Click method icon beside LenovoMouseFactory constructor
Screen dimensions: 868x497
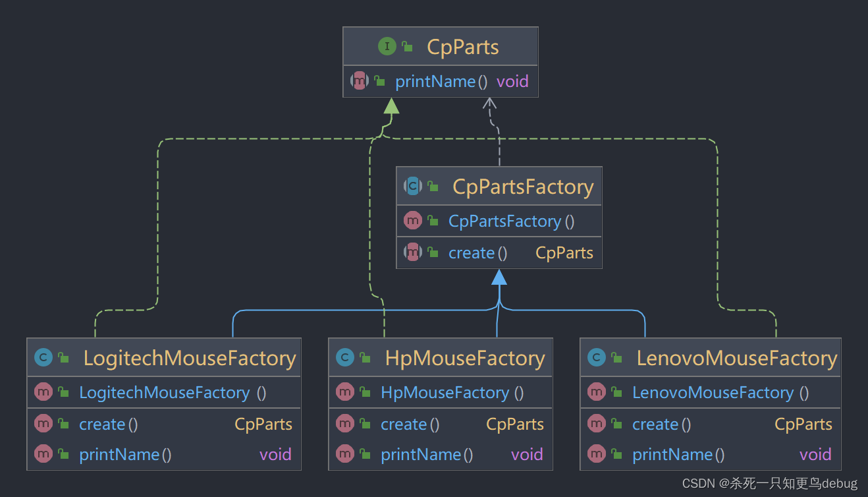[x=597, y=392]
